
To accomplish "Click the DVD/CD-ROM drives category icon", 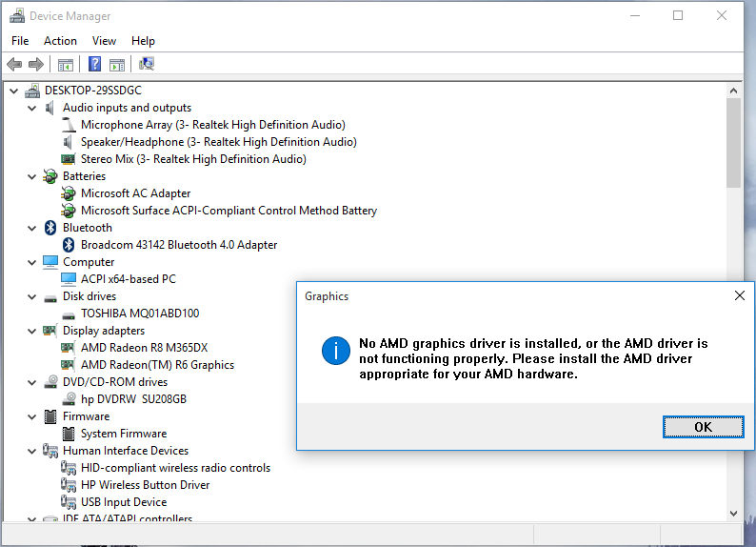I will [50, 382].
